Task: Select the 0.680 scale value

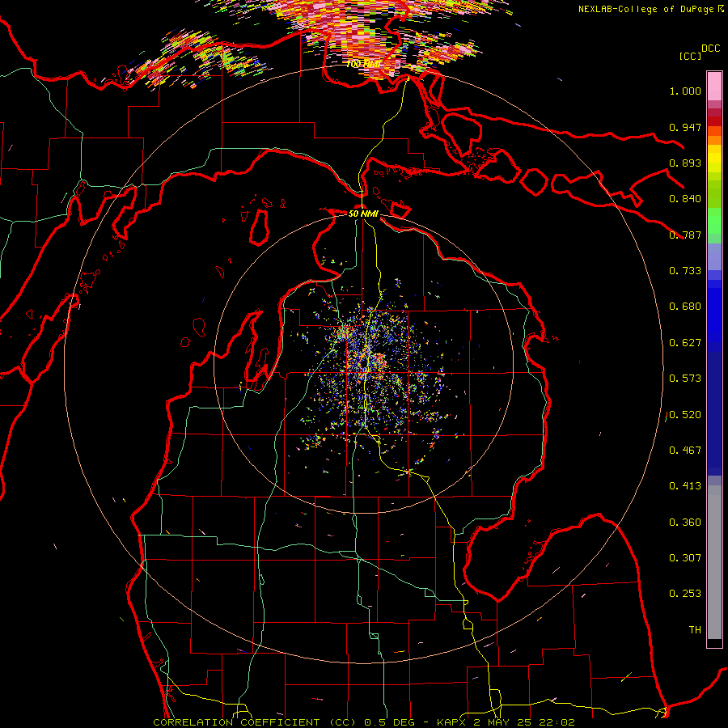Action: [x=685, y=307]
